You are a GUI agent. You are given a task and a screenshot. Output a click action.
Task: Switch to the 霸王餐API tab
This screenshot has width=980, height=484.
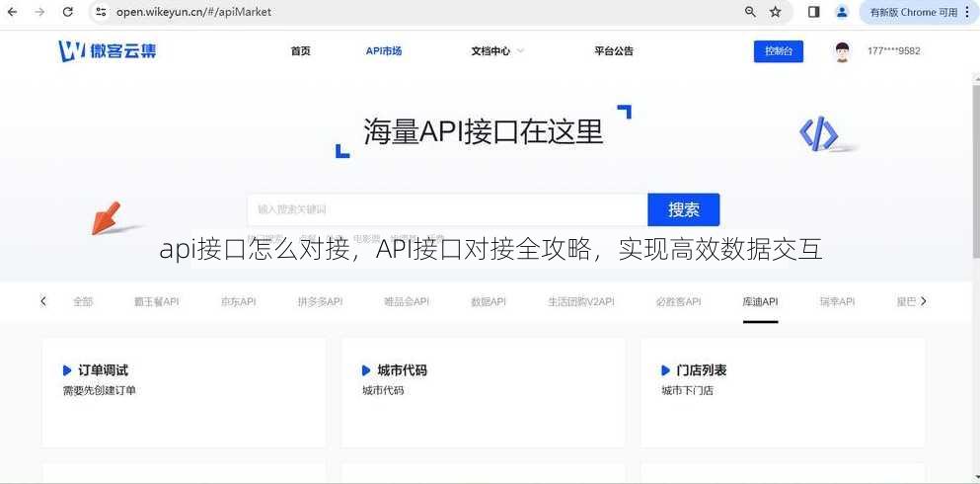tap(156, 301)
